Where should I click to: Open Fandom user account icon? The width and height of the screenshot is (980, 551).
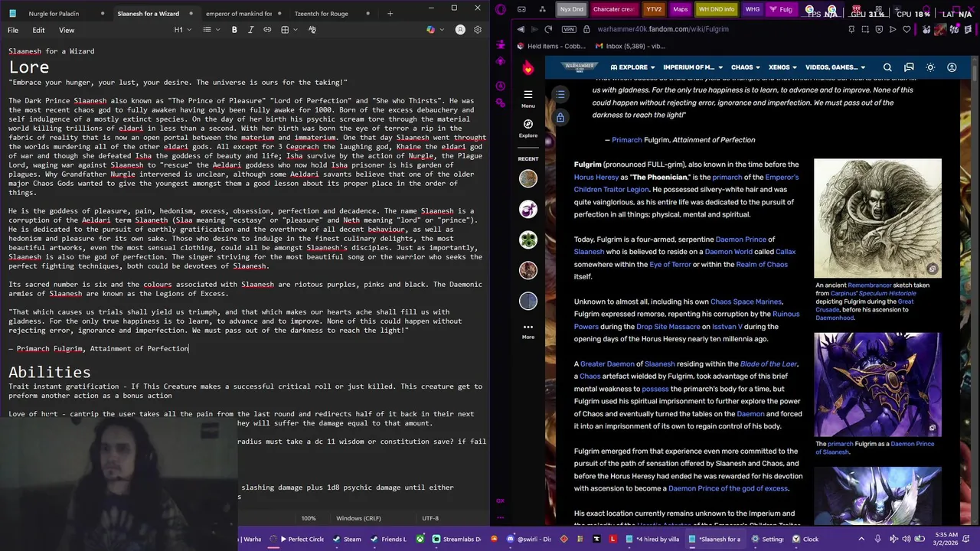tap(952, 67)
